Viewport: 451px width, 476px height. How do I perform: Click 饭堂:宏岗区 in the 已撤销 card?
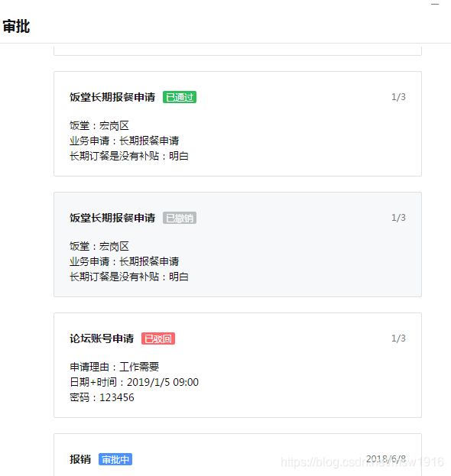(99, 246)
